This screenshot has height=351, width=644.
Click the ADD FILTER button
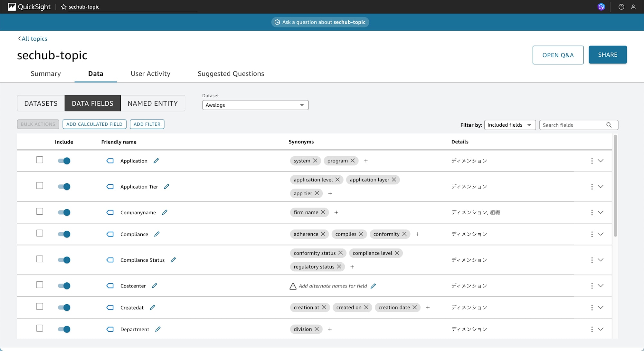(x=147, y=124)
